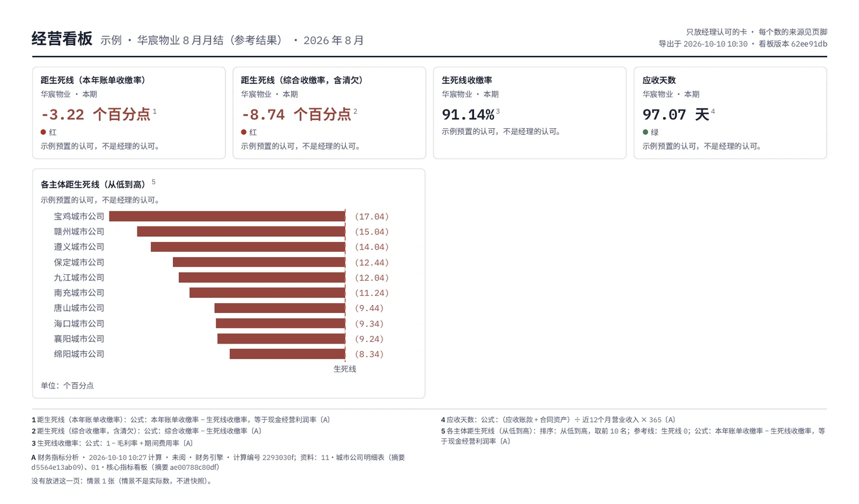859x504 pixels.
Task: Select the -8.74 个百分点 value
Action: tap(296, 114)
